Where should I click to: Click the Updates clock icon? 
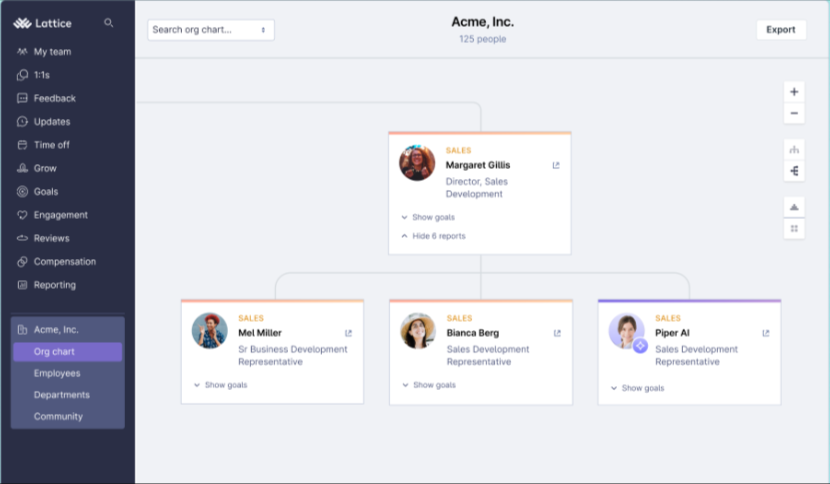22,121
